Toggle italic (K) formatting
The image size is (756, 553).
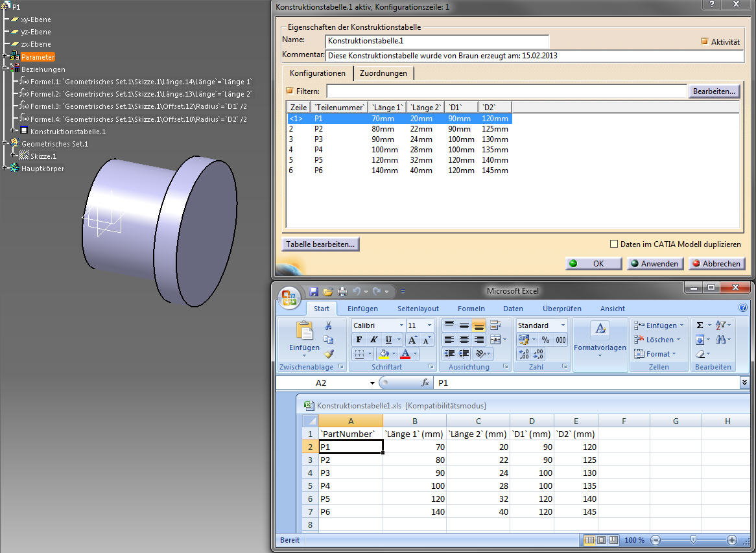tap(373, 340)
